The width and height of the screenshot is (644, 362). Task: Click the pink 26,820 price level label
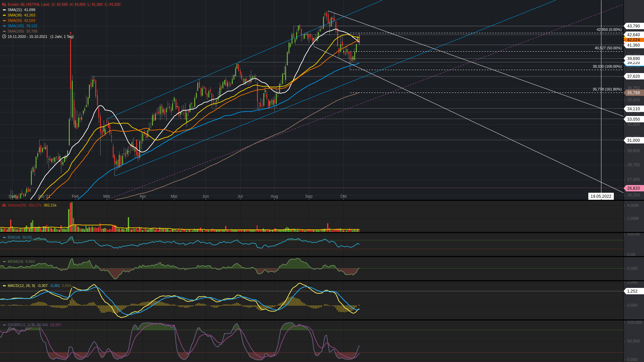(x=633, y=188)
